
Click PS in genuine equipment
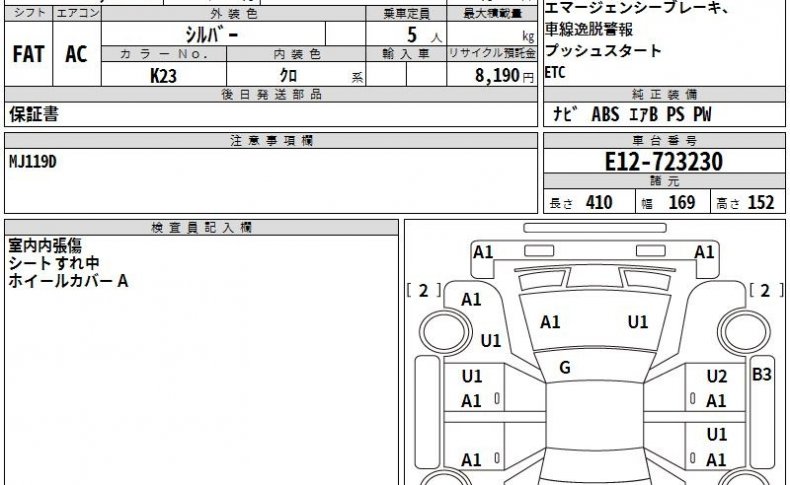[x=675, y=114]
